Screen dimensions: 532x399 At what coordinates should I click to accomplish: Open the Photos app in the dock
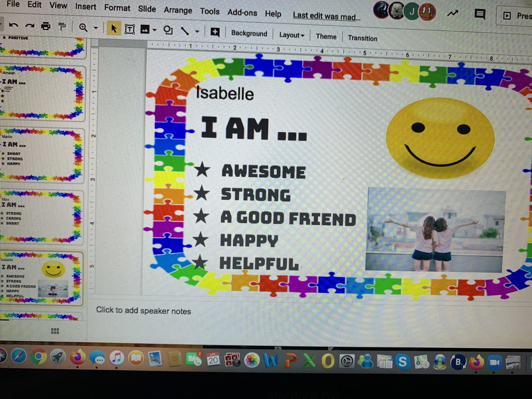point(252,360)
